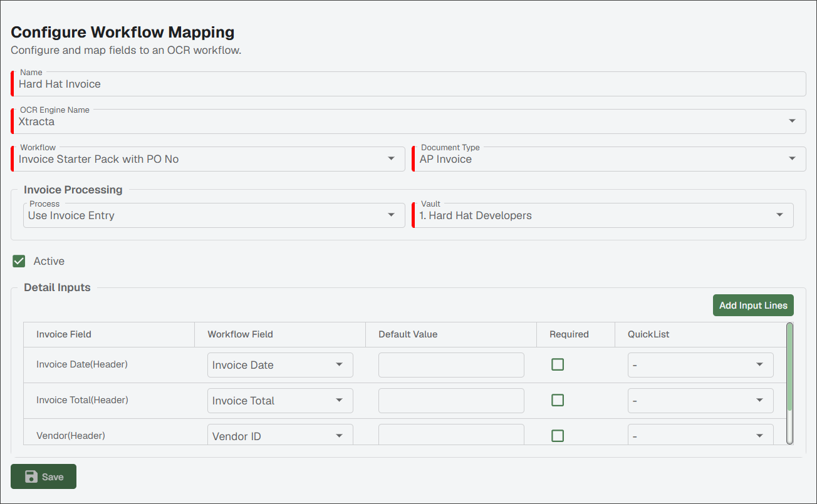Click Default Value field for Invoice Date
This screenshot has height=504, width=817.
coord(451,365)
